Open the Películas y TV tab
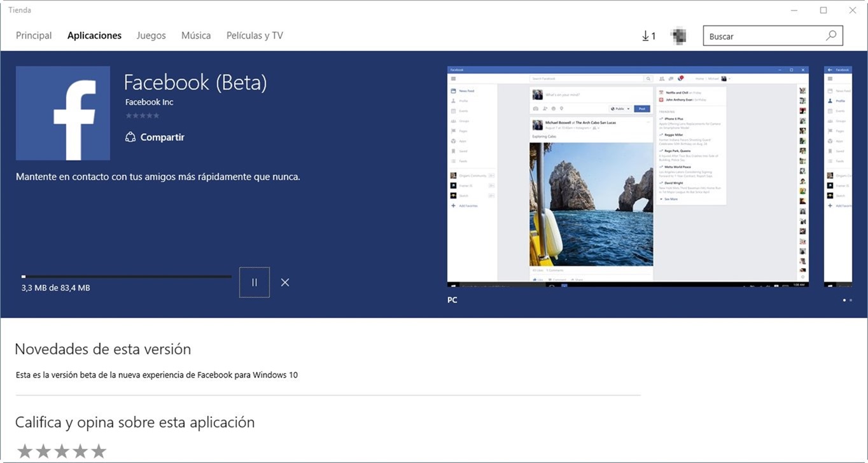Viewport: 868px width, 463px height. [x=255, y=36]
